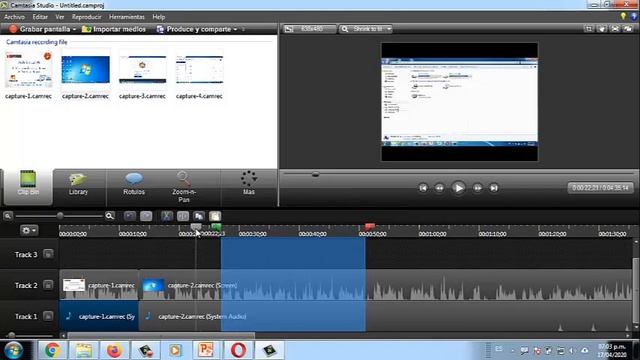Open the Ver menu

pyautogui.click(x=60, y=17)
